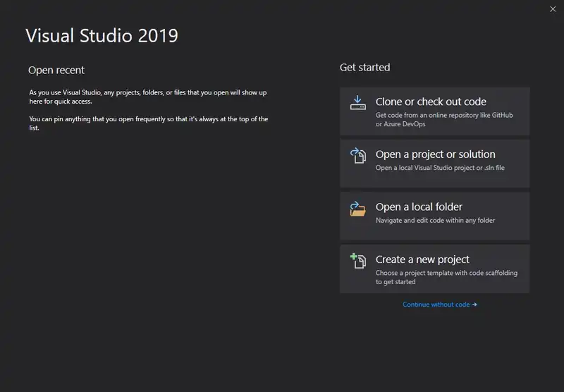The height and width of the screenshot is (392, 564).
Task: Click the Clone or check out code download icon
Action: click(358, 103)
